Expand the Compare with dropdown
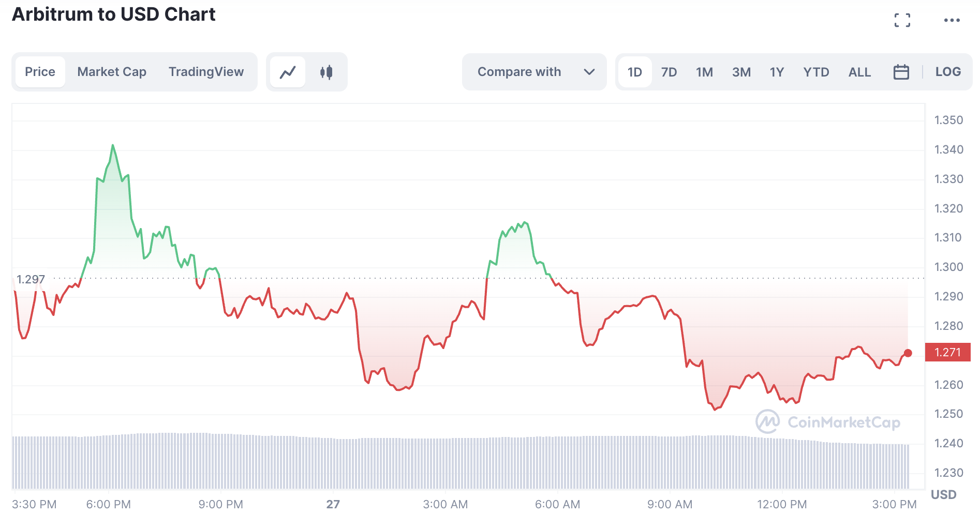 click(519, 72)
